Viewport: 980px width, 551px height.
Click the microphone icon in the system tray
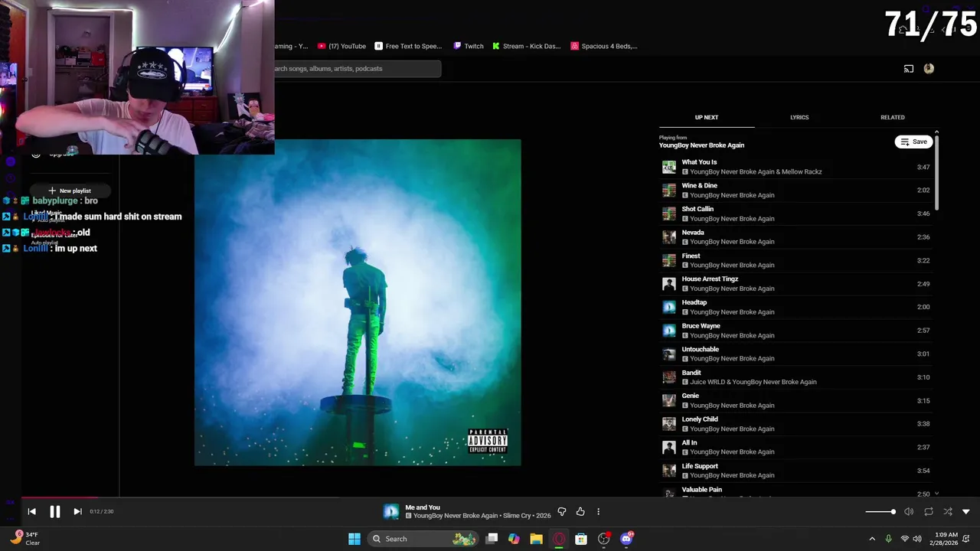tap(888, 539)
